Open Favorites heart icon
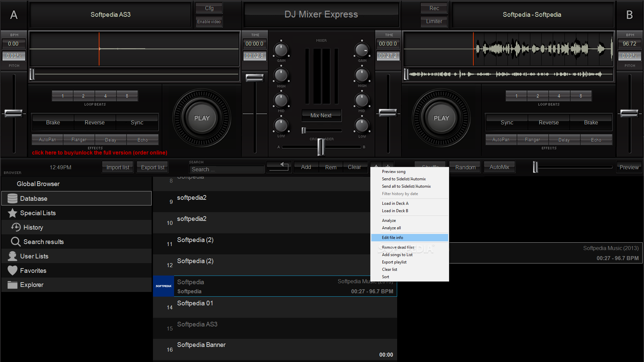Screen dimensions: 644x362 [x=12, y=270]
